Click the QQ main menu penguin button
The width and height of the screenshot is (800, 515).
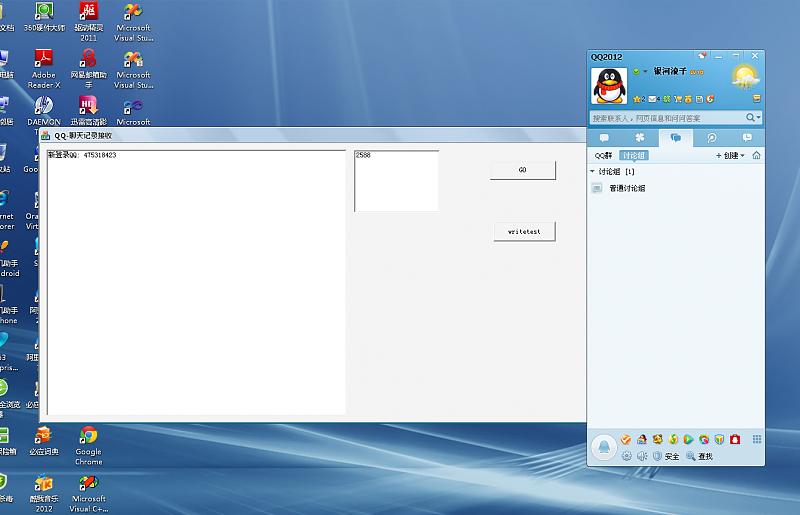604,448
